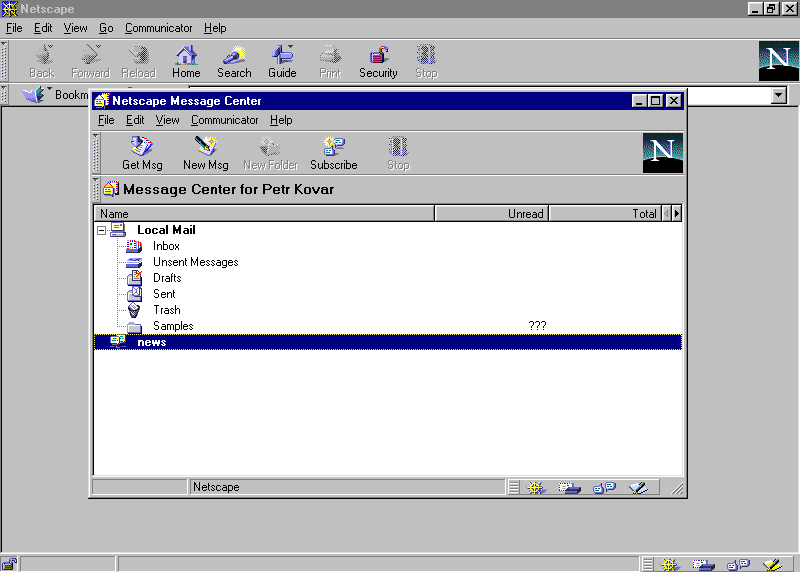Open Composer icon in browser status bar

772,564
